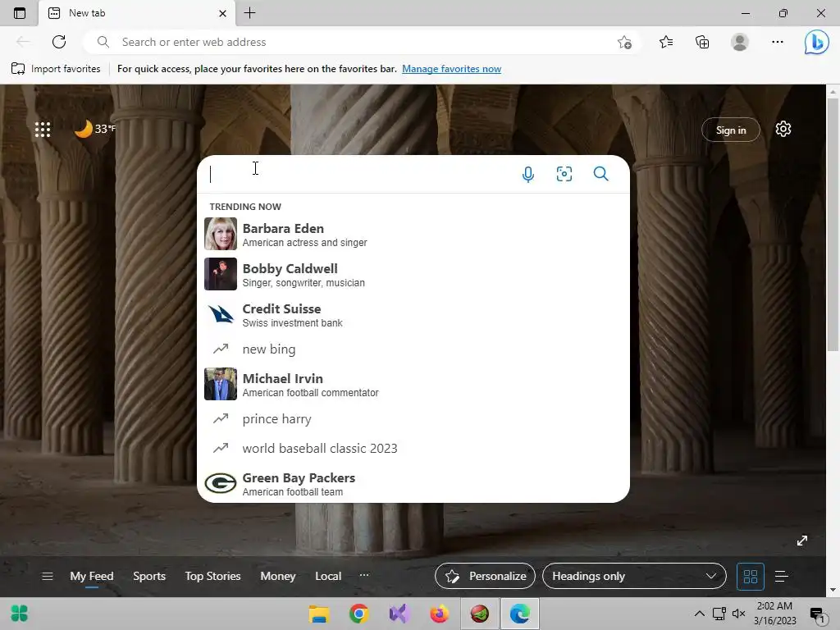Open Barbara Eden thumbnail photo

(x=220, y=234)
